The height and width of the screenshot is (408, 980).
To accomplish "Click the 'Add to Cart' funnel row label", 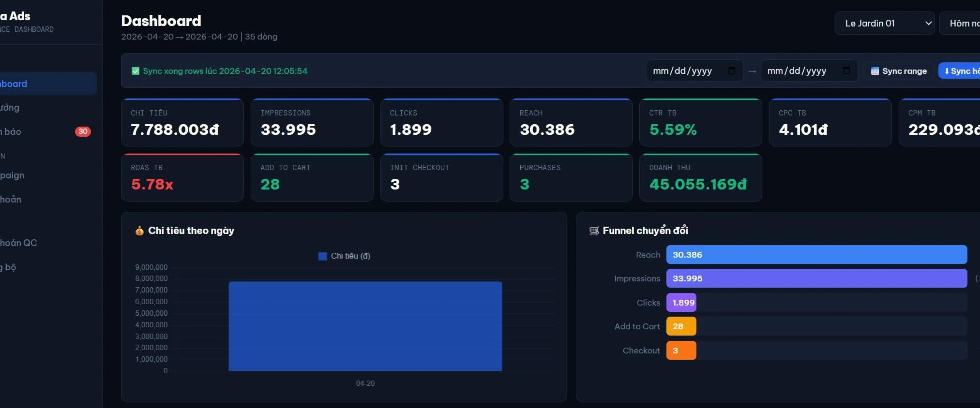I will click(637, 326).
